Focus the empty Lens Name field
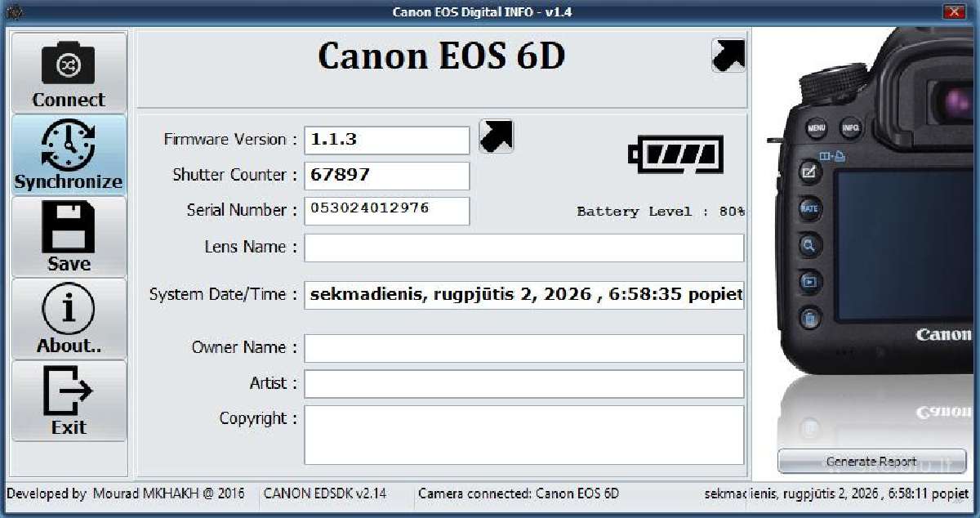980x518 pixels. click(x=524, y=248)
